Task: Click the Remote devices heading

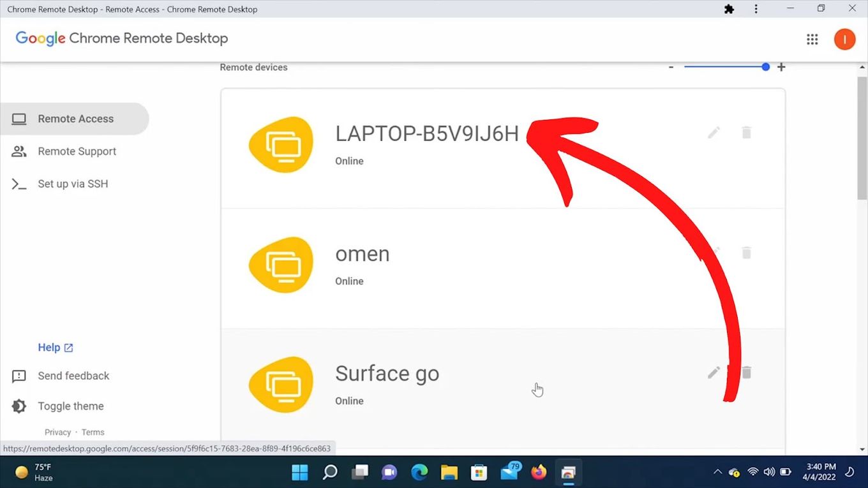Action: point(253,67)
